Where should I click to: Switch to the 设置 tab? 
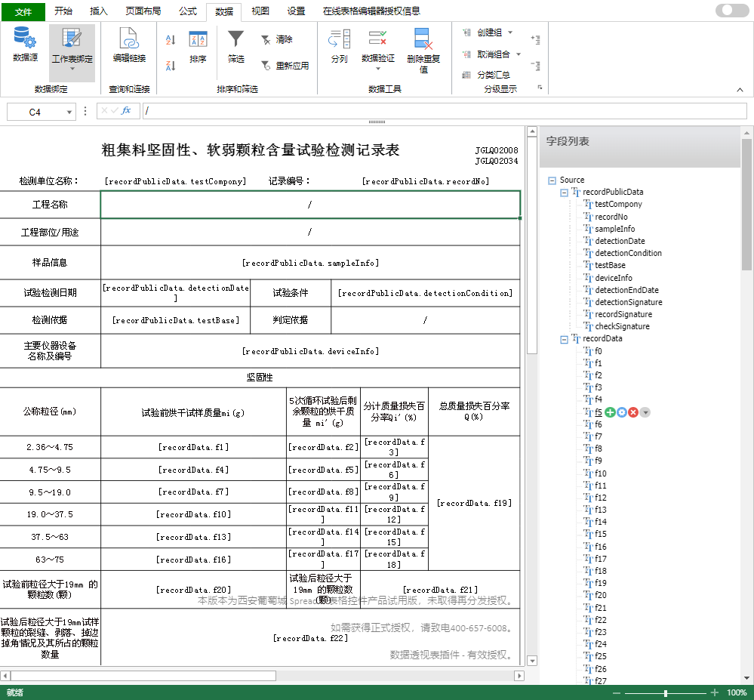pos(296,11)
